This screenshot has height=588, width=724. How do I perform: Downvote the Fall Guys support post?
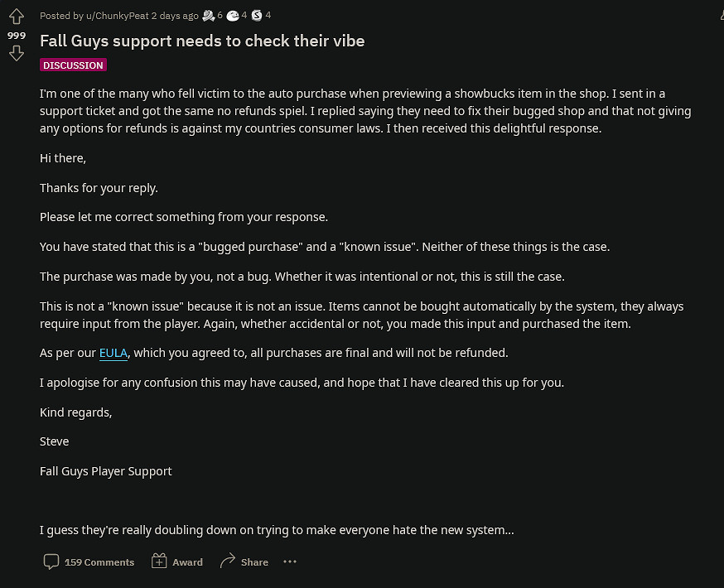click(x=16, y=54)
